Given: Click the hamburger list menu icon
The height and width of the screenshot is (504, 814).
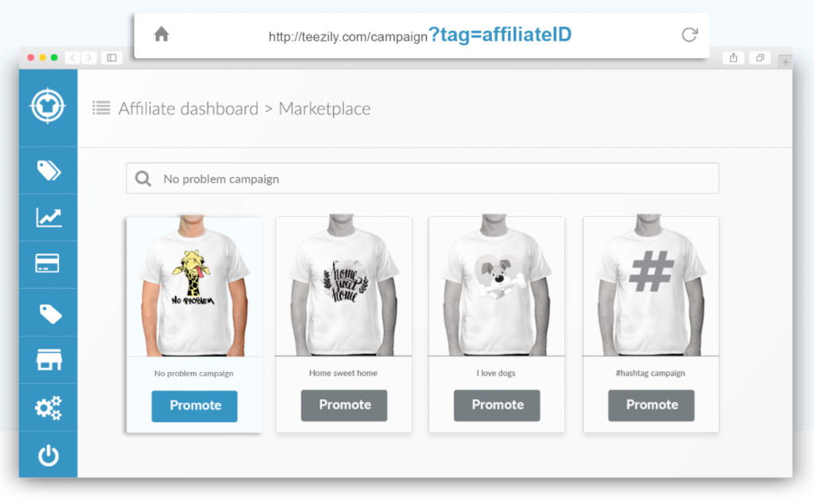Looking at the screenshot, I should click(101, 108).
